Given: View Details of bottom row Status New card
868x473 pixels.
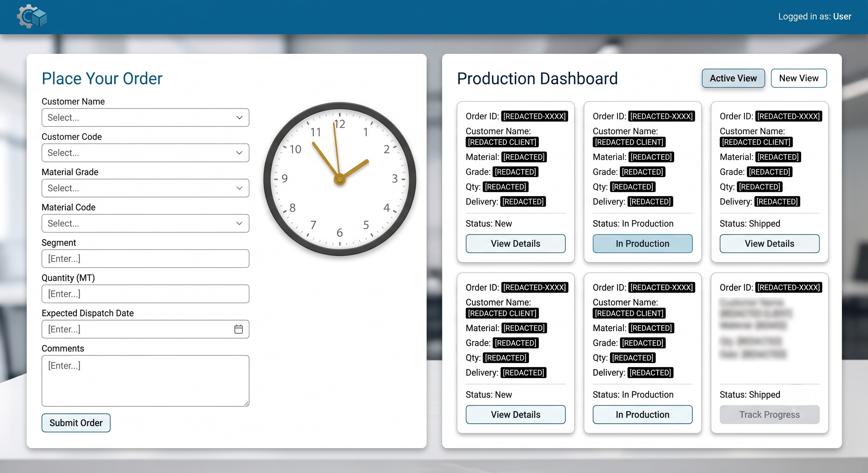Looking at the screenshot, I should tap(516, 414).
